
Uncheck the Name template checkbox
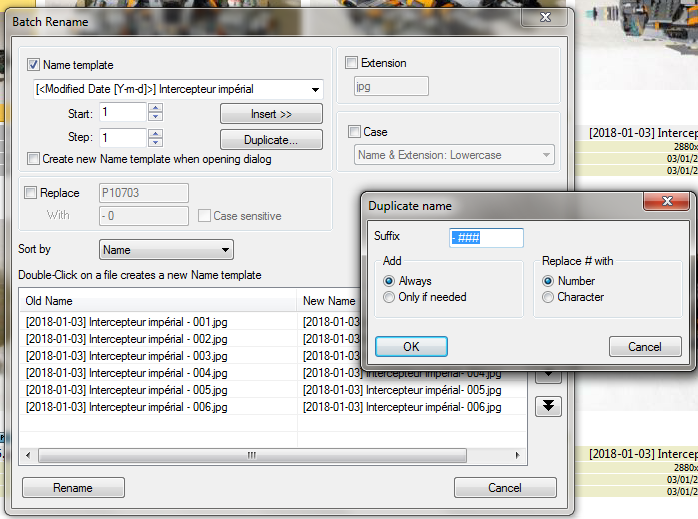(33, 65)
